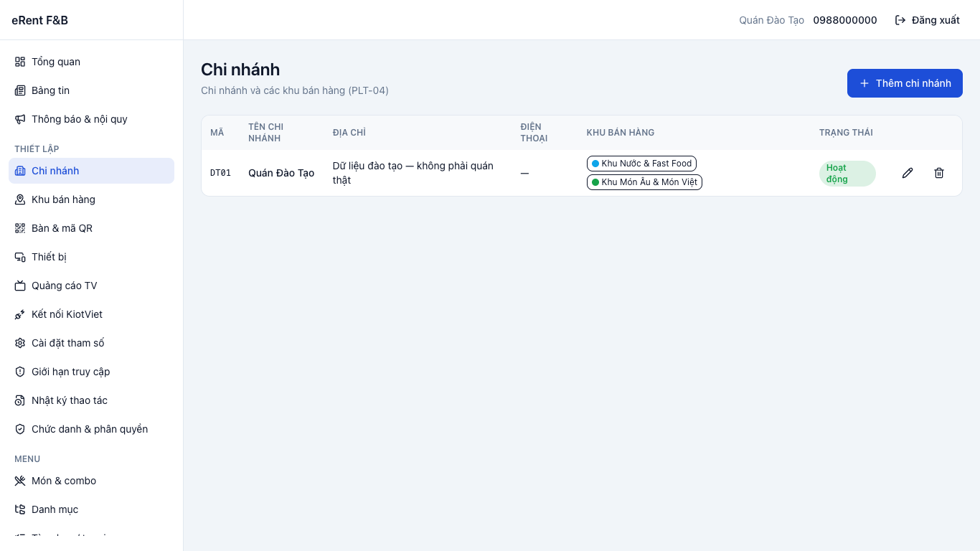Click the logout arrow icon
The height and width of the screenshot is (551, 980).
(900, 20)
